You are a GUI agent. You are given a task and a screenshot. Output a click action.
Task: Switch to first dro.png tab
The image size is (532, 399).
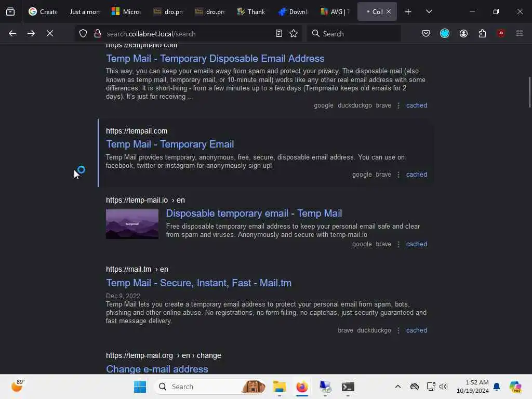click(x=168, y=11)
